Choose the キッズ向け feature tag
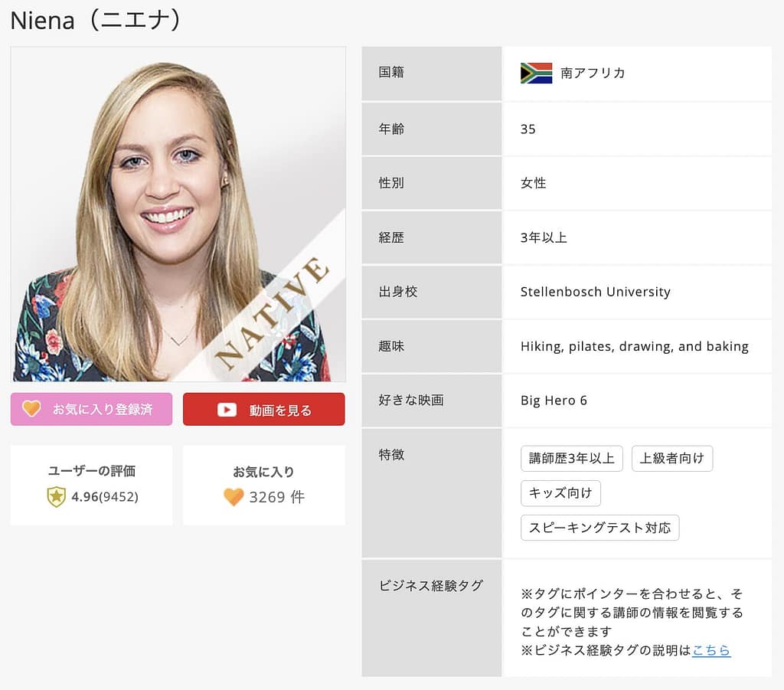This screenshot has width=784, height=690. [560, 492]
